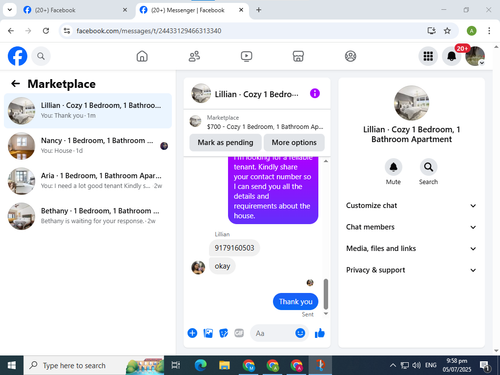Go back in browser history
The image size is (500, 375).
click(11, 31)
